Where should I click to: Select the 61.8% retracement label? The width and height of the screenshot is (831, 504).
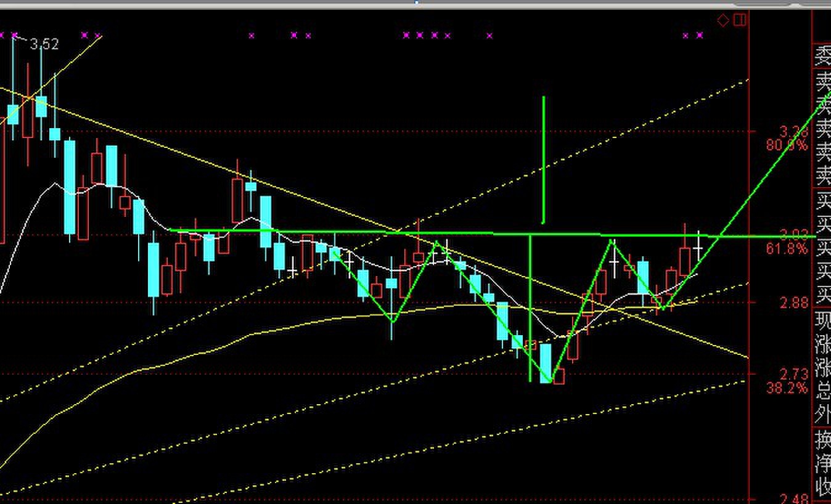coord(787,249)
